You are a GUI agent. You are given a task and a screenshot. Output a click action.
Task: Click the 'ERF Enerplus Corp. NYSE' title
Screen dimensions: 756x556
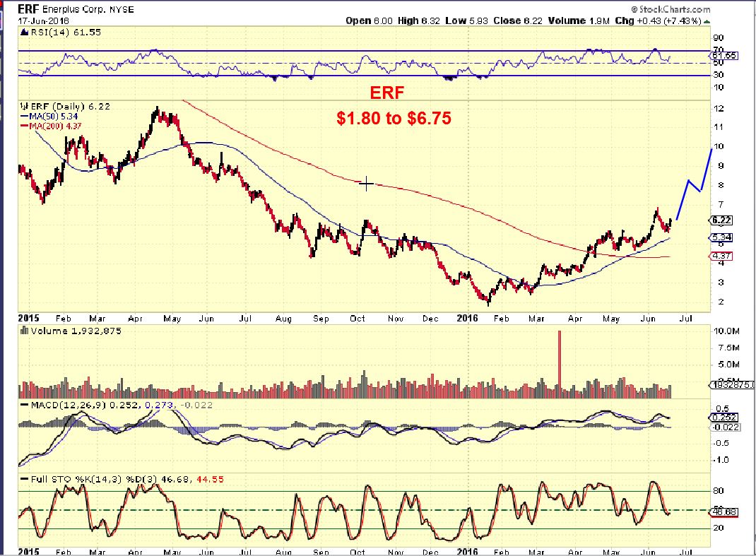point(76,9)
